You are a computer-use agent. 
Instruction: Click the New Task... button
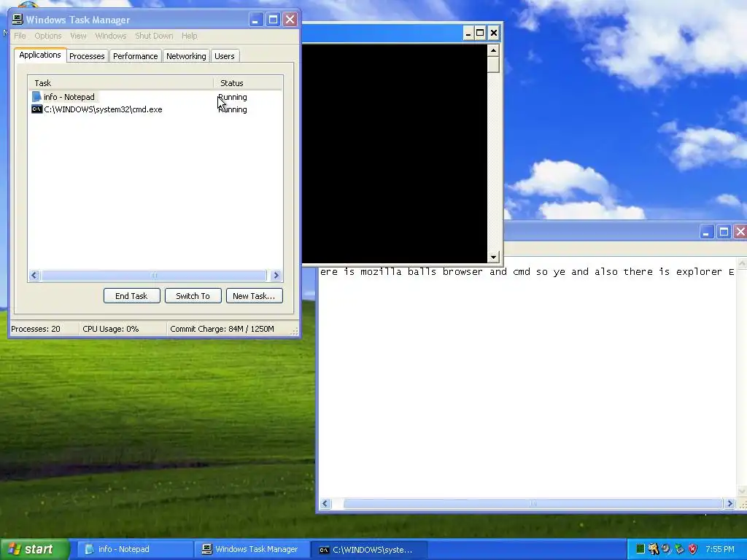(254, 296)
